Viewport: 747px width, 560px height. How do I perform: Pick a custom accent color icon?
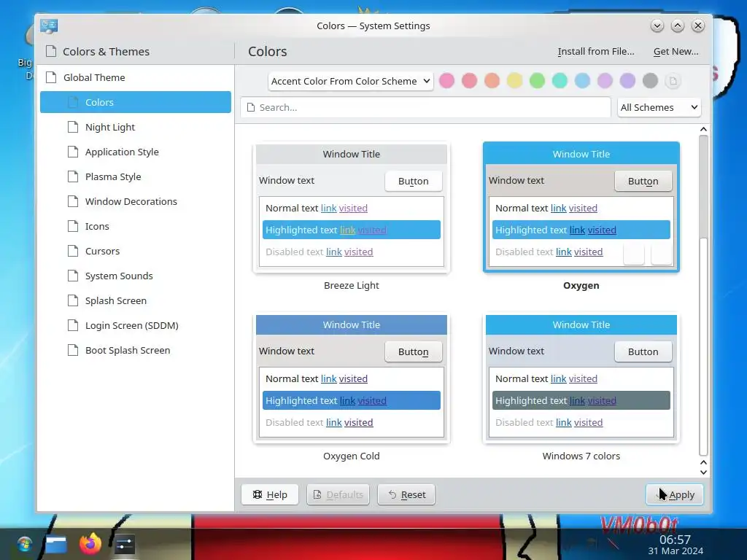point(673,81)
